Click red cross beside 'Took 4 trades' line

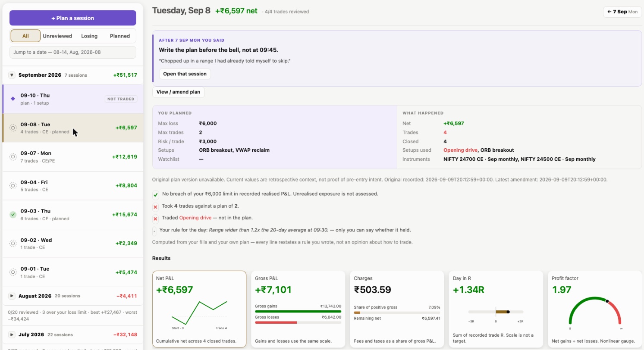[156, 206]
